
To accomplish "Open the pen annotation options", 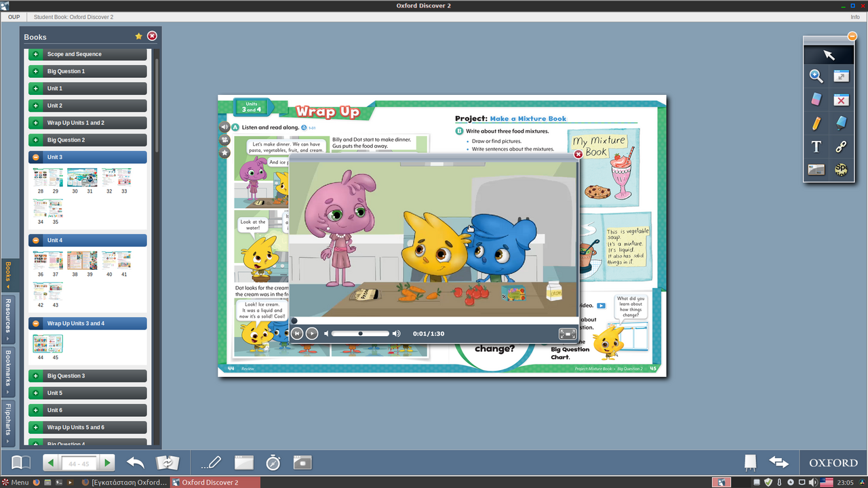I will tap(212, 463).
